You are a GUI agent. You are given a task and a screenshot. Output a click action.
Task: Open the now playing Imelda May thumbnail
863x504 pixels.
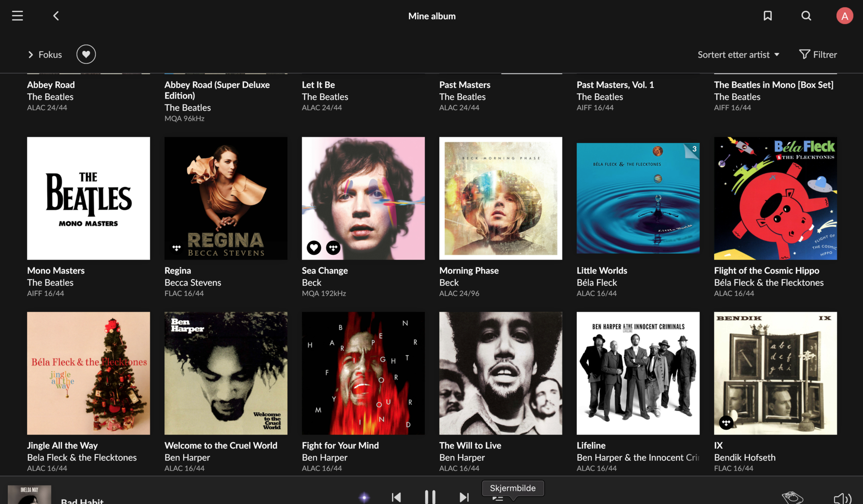point(29,495)
